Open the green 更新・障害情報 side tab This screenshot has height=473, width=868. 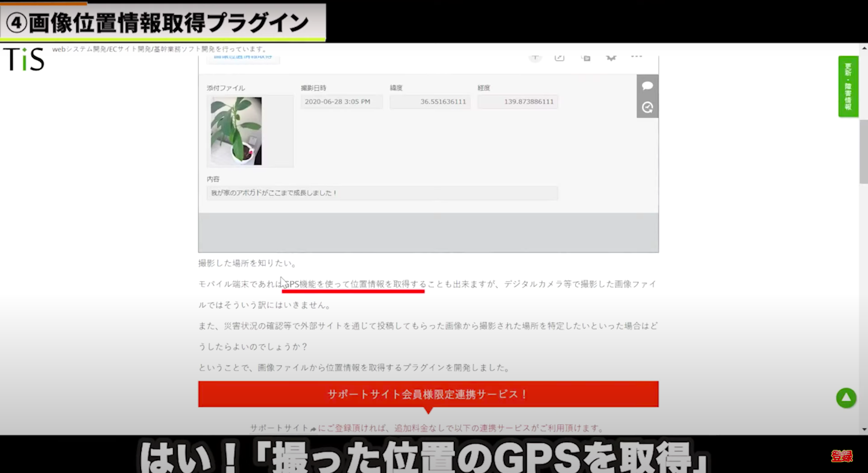848,86
